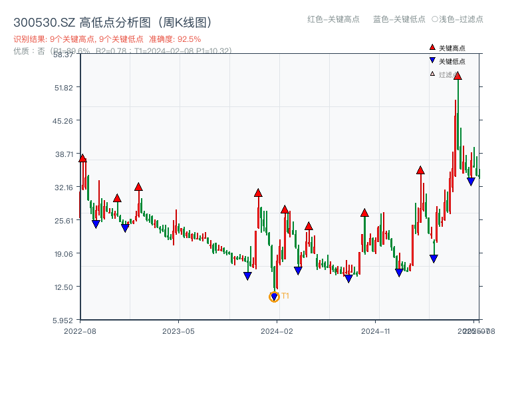The image size is (532, 399).
Task: Click the orange T1 label
Action: [x=285, y=296]
